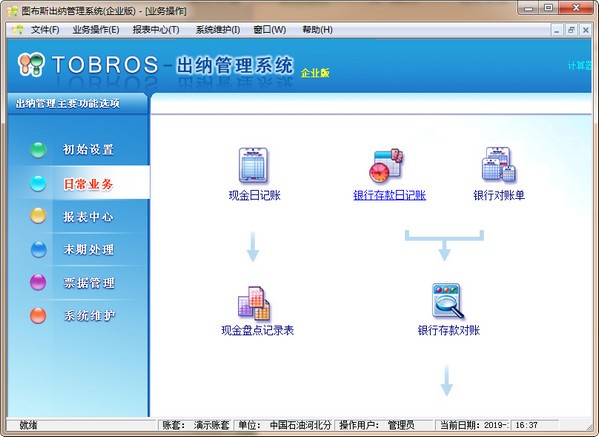Click the 出纳管理系统 banner title

coord(235,65)
